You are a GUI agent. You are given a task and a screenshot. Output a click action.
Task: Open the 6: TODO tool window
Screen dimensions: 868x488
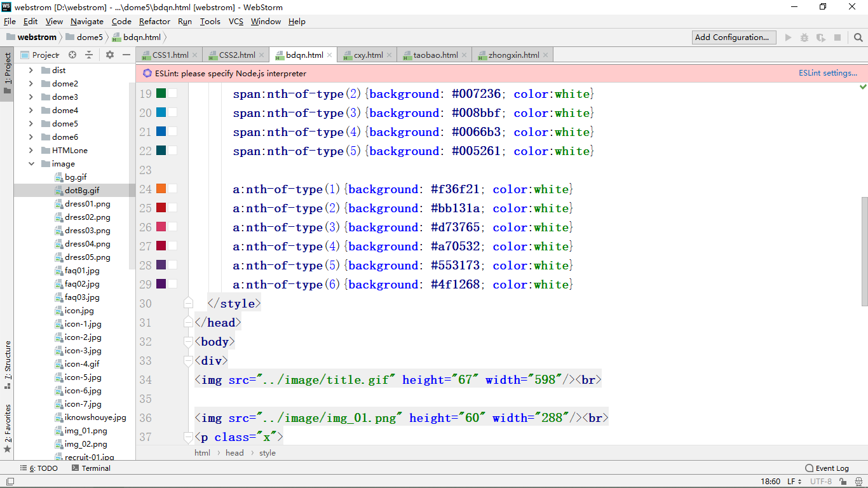[39, 468]
